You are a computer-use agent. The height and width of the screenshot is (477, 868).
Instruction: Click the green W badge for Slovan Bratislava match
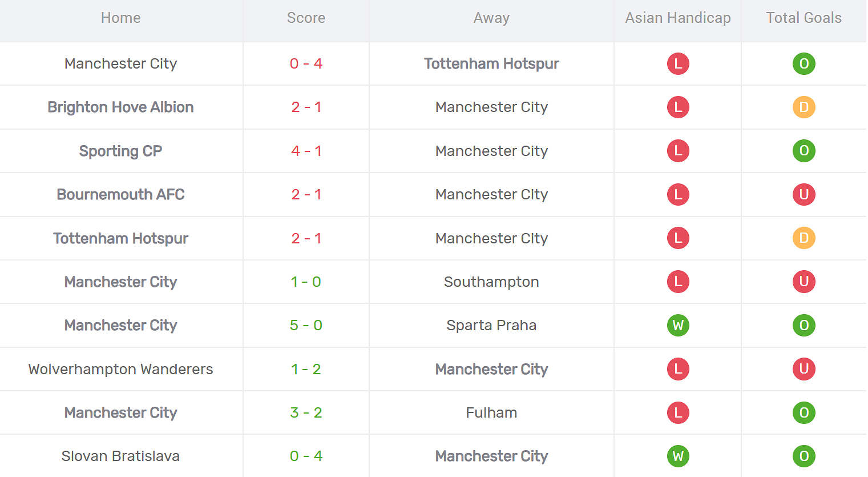[x=677, y=456]
